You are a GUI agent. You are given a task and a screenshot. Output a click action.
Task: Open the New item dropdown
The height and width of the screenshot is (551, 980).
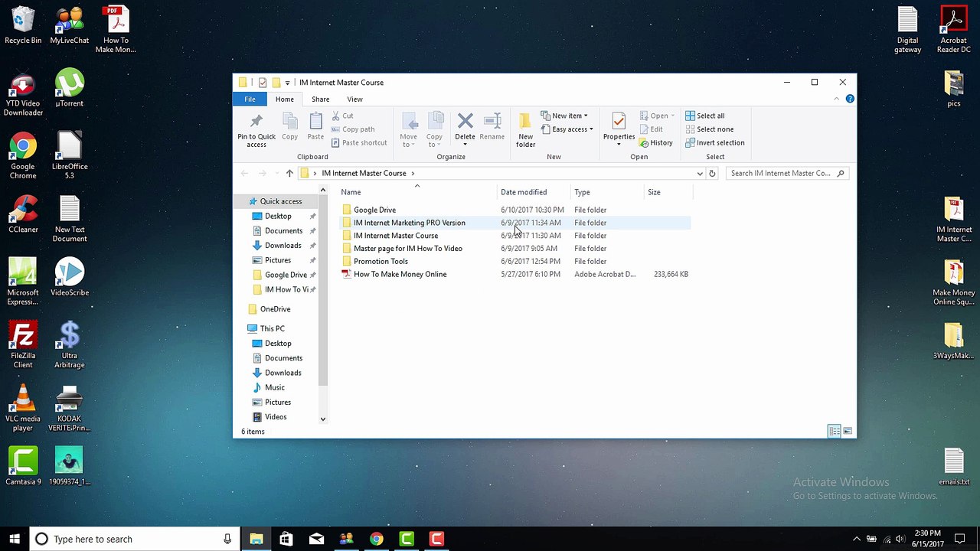pyautogui.click(x=564, y=116)
